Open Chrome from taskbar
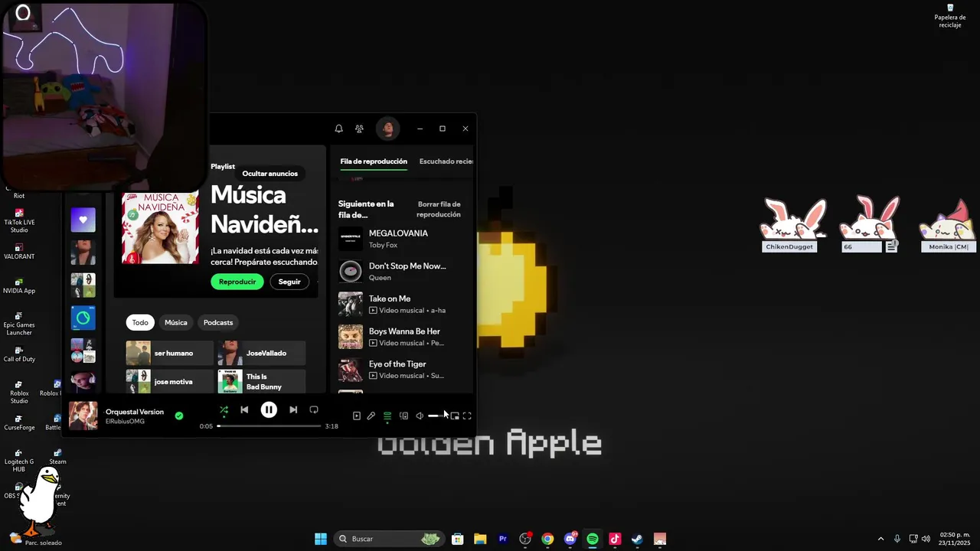980x551 pixels. 547,539
